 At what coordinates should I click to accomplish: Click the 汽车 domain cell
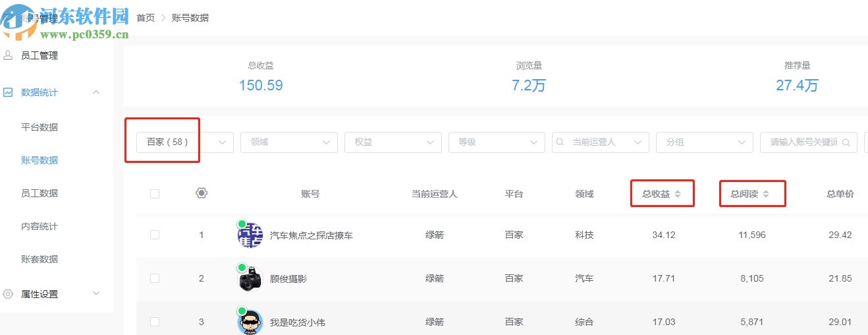click(x=584, y=278)
